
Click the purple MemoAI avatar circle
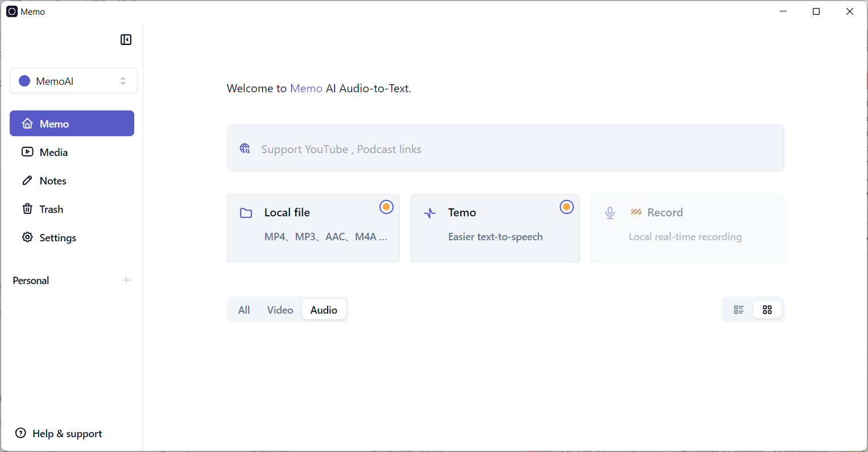click(x=24, y=81)
